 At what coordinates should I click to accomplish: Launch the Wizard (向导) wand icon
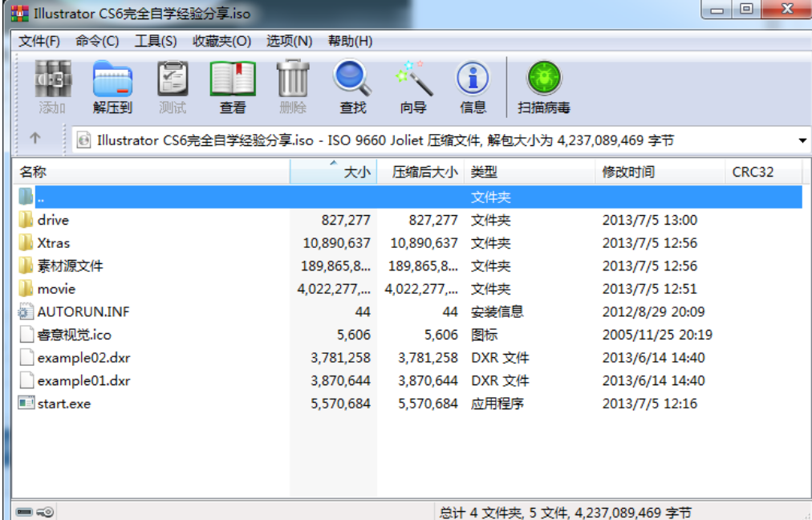[413, 87]
